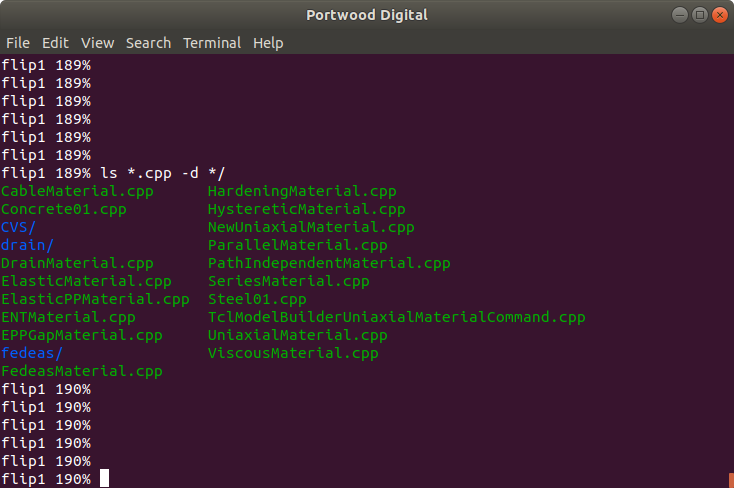Open the Edit menu
The image size is (734, 488).
point(55,43)
